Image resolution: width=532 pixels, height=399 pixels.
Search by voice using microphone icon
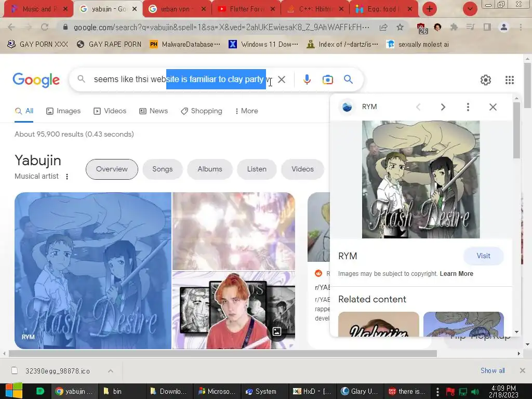point(307,79)
